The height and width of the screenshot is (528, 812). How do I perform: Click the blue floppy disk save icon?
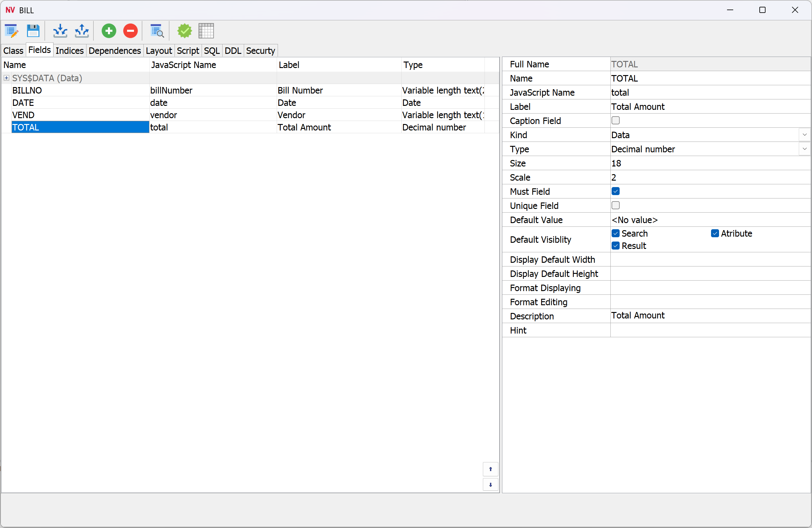(x=33, y=31)
